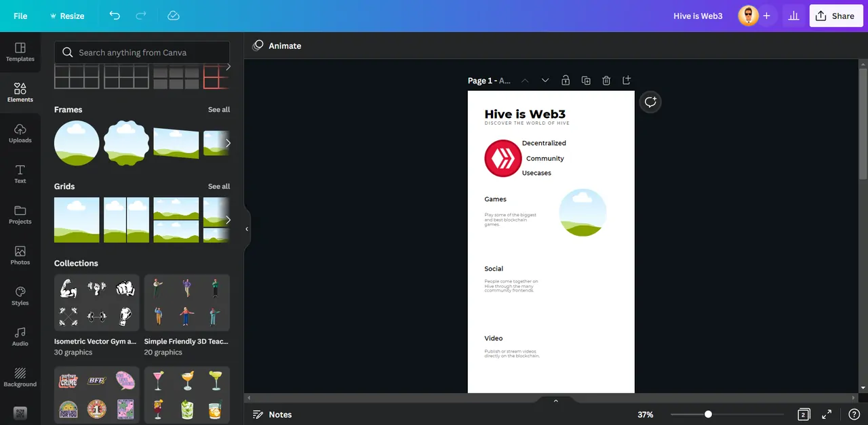Open the Elements sidebar tab
Viewport: 868px width, 425px height.
[x=20, y=93]
